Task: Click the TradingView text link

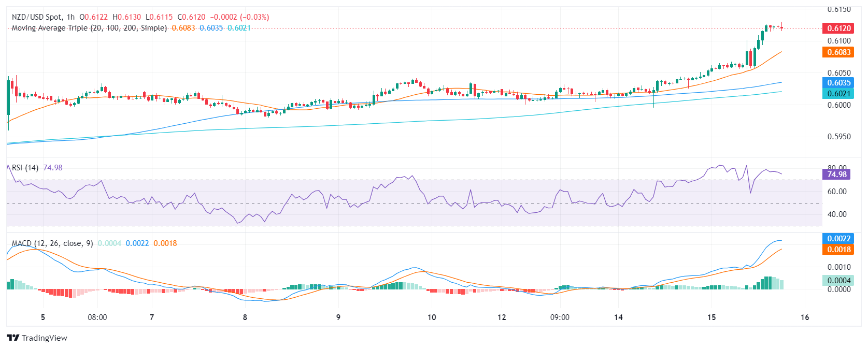Action: click(x=45, y=338)
